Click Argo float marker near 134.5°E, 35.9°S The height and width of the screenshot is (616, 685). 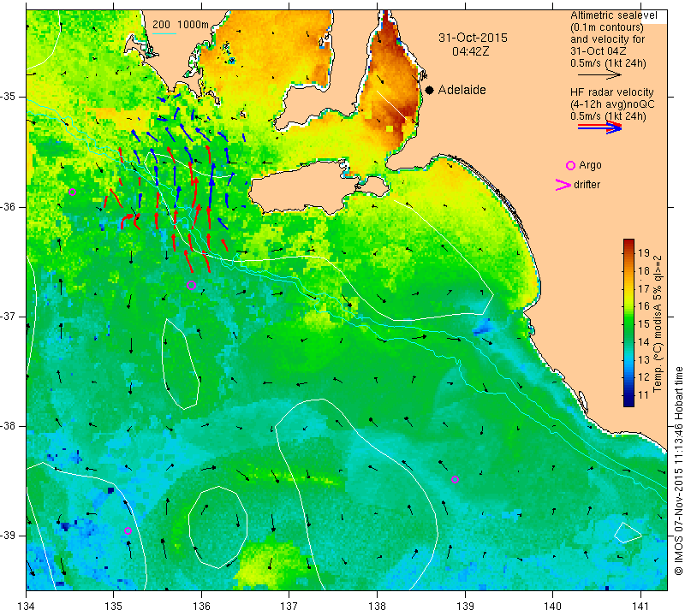(72, 192)
